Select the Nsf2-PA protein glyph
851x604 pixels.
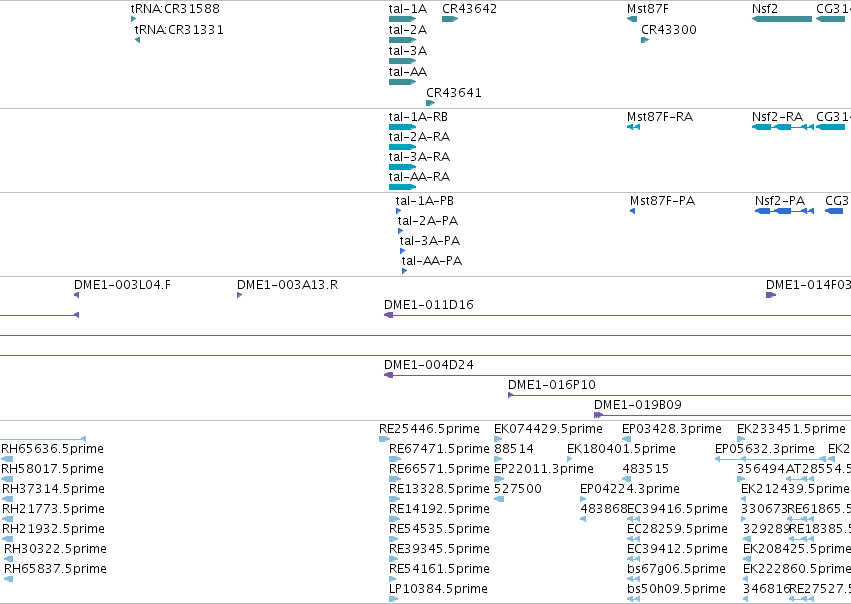[784, 211]
